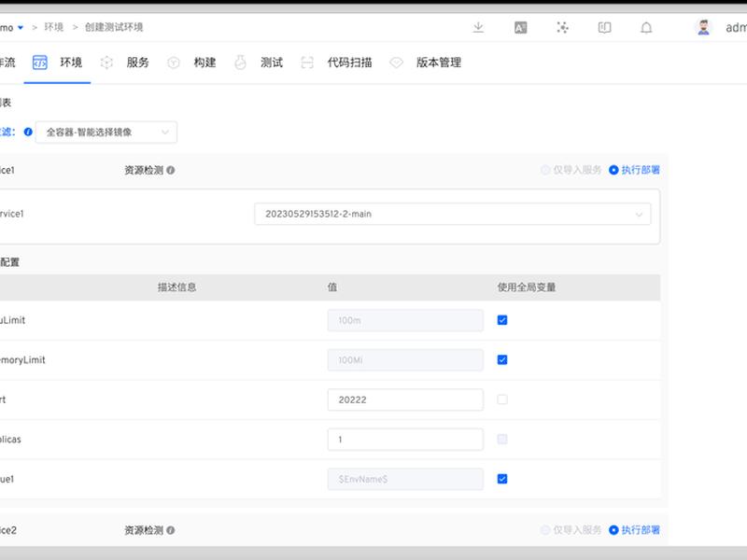Click the download icon in top bar
Viewport: 747px width, 560px height.
pos(478,28)
